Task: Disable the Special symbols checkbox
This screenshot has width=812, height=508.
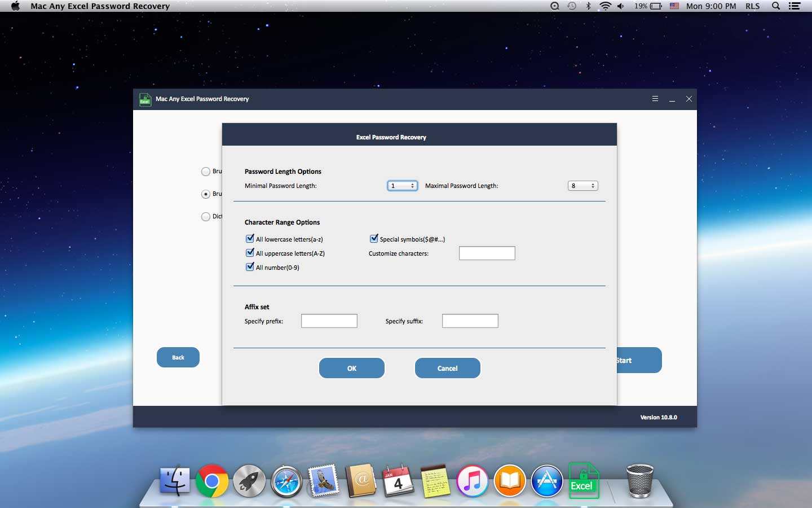Action: [x=374, y=239]
